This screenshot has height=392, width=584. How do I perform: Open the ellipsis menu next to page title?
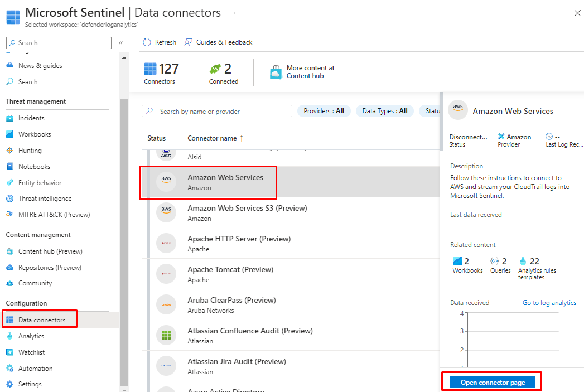pyautogui.click(x=237, y=13)
